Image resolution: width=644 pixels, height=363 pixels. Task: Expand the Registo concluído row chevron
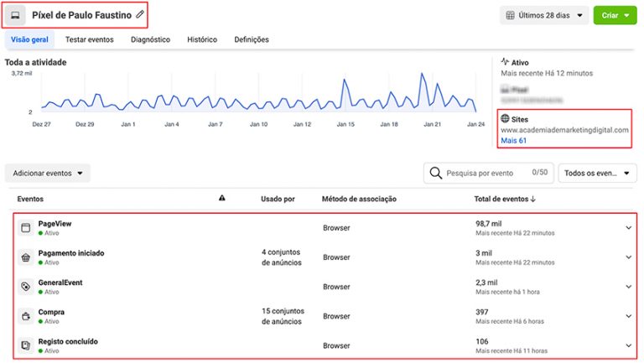click(x=628, y=345)
